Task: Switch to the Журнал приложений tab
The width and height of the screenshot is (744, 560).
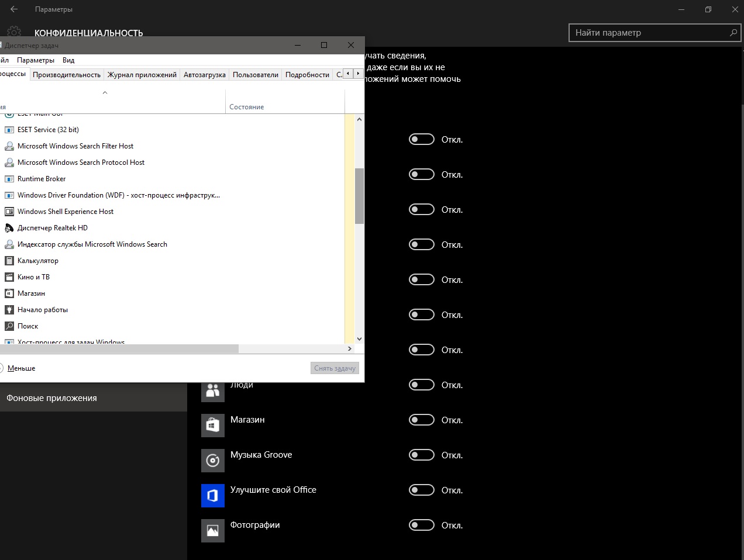Action: pos(142,75)
